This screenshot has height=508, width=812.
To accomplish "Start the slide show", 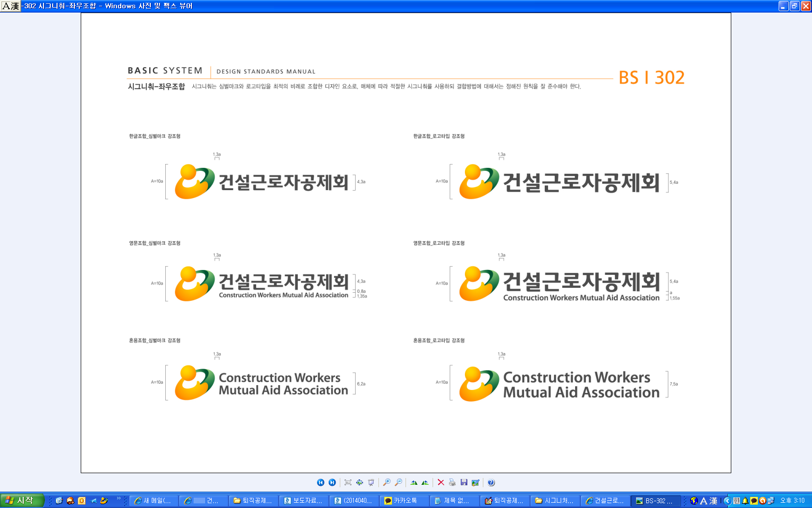I will [x=371, y=482].
